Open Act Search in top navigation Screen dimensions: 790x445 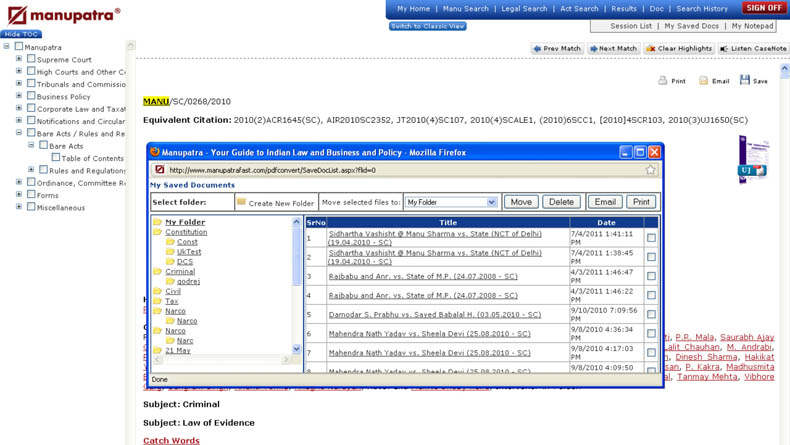pyautogui.click(x=579, y=9)
